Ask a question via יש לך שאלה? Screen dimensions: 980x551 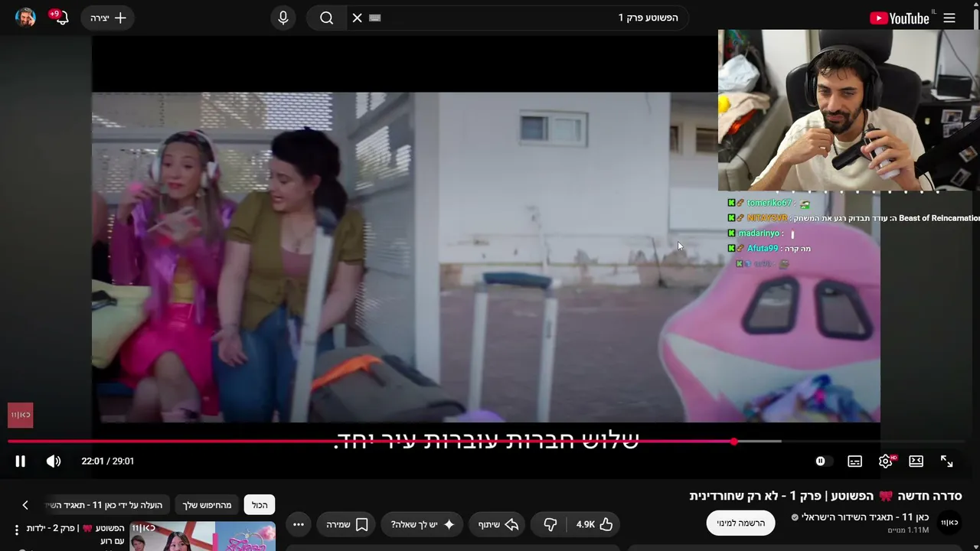[x=423, y=524]
